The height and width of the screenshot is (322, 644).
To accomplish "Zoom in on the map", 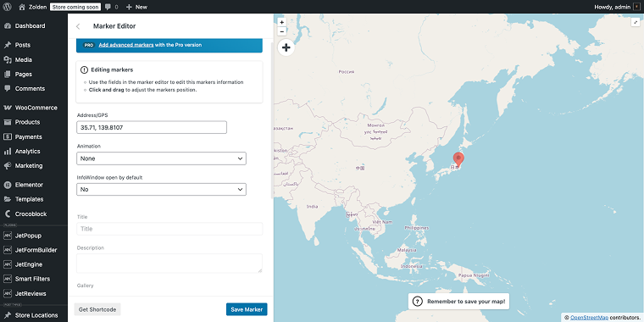I will tap(281, 22).
